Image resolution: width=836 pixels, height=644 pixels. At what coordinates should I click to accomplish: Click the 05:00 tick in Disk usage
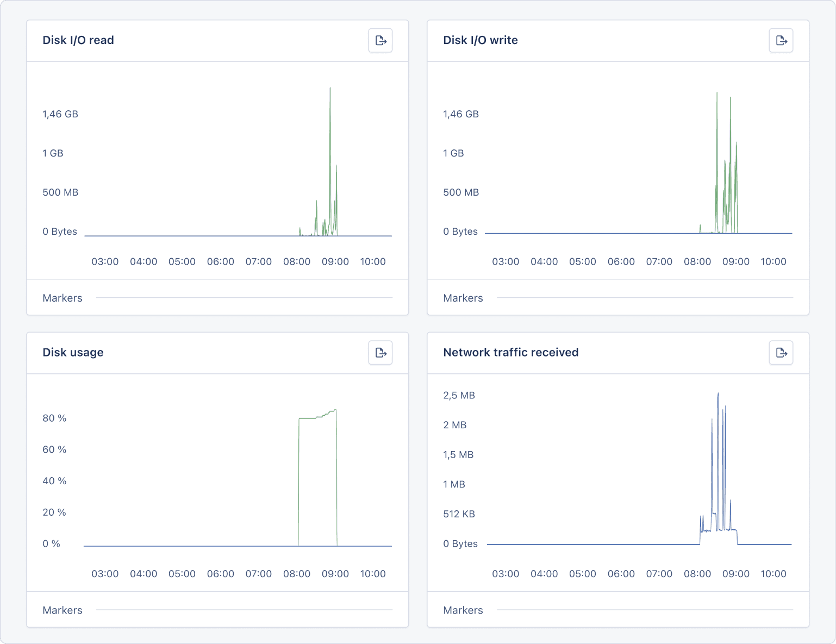coord(182,574)
